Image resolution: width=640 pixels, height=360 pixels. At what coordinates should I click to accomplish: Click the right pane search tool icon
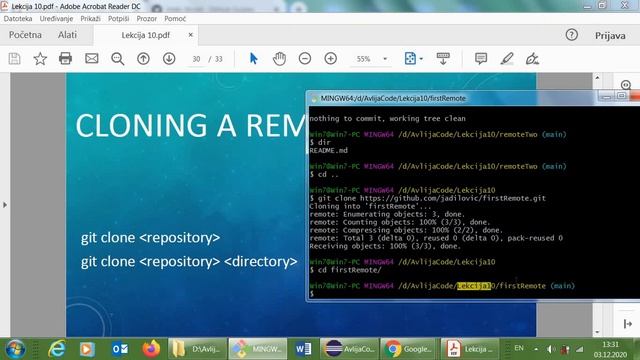626,85
